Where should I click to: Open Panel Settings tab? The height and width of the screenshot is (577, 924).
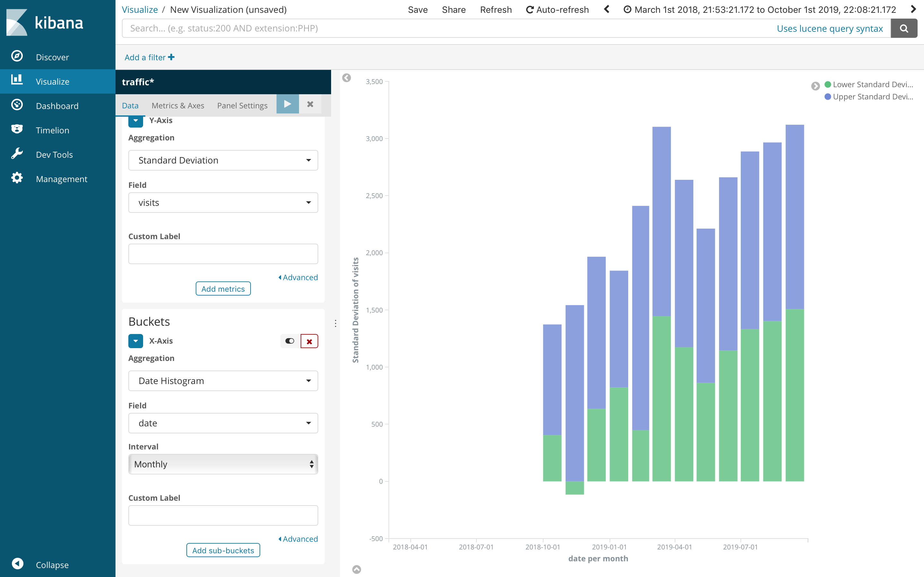[242, 105]
